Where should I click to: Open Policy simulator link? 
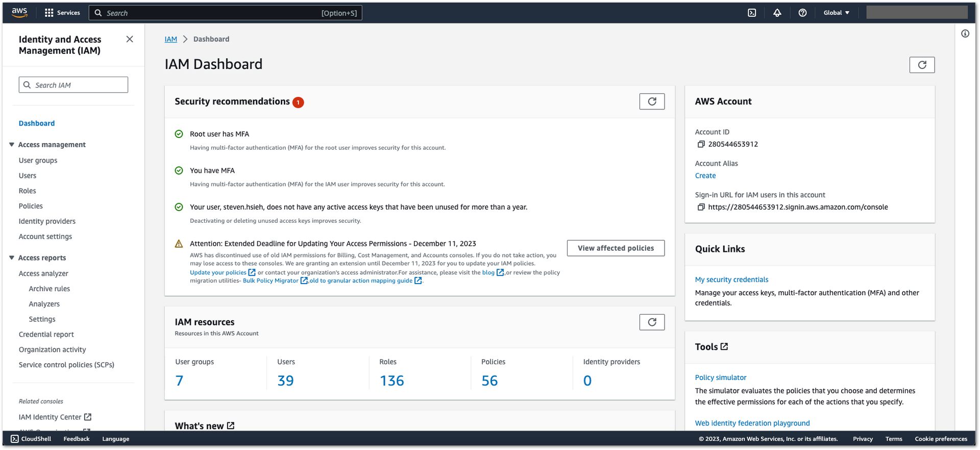[x=721, y=377]
